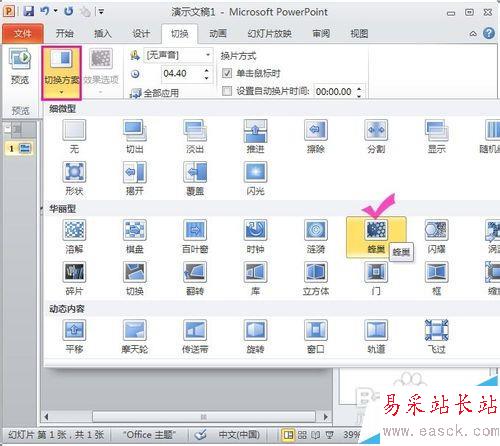Click 全部应用 apply to all
The image size is (500, 446).
point(155,93)
